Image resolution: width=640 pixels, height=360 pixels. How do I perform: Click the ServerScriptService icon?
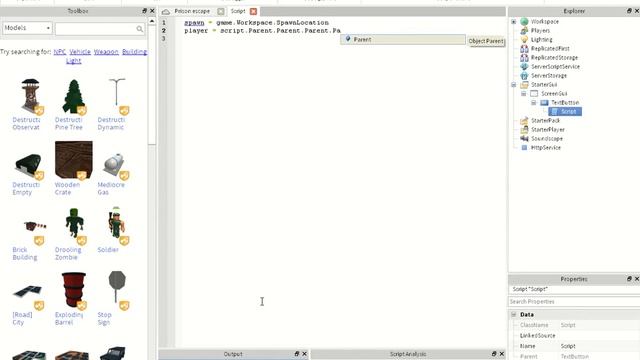click(x=524, y=67)
